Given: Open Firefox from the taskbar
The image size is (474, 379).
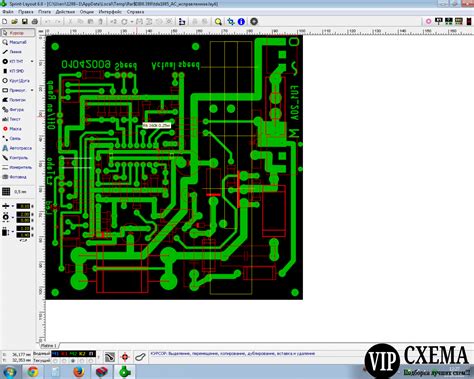Looking at the screenshot, I should coord(79,372).
